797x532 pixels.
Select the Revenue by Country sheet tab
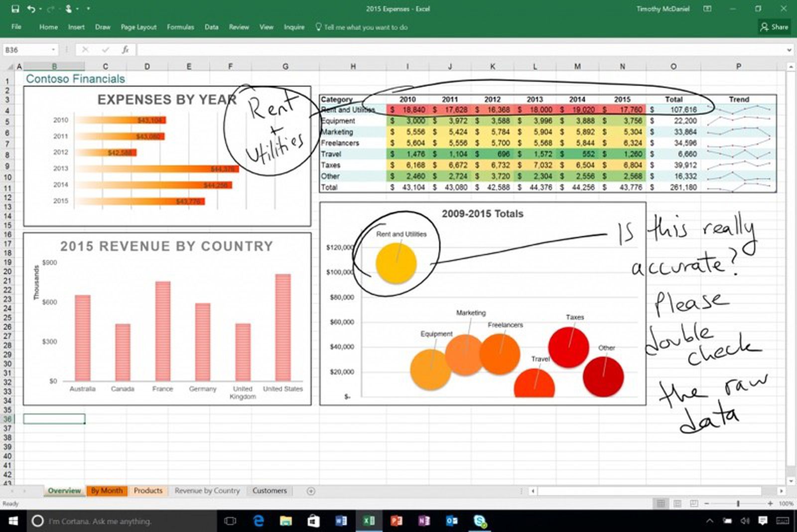pos(207,491)
